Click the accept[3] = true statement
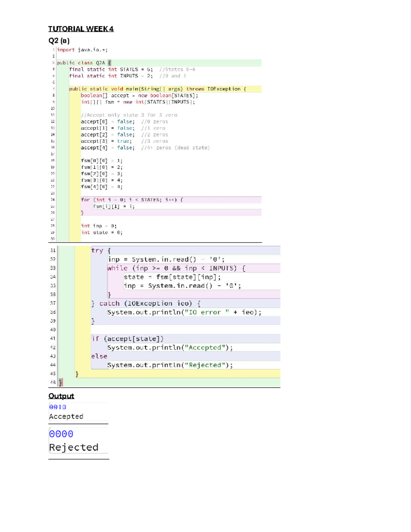This screenshot has height=532, width=411. tap(106, 141)
